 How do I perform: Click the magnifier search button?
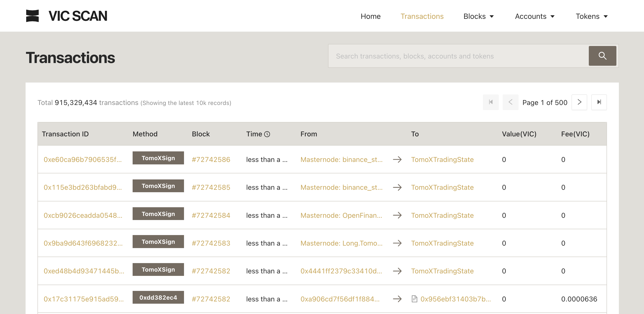point(602,56)
